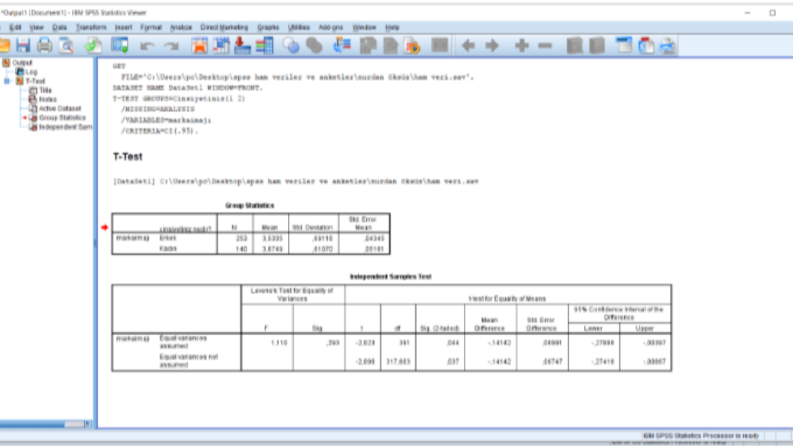Click the Mean value 3,5335

point(274,238)
